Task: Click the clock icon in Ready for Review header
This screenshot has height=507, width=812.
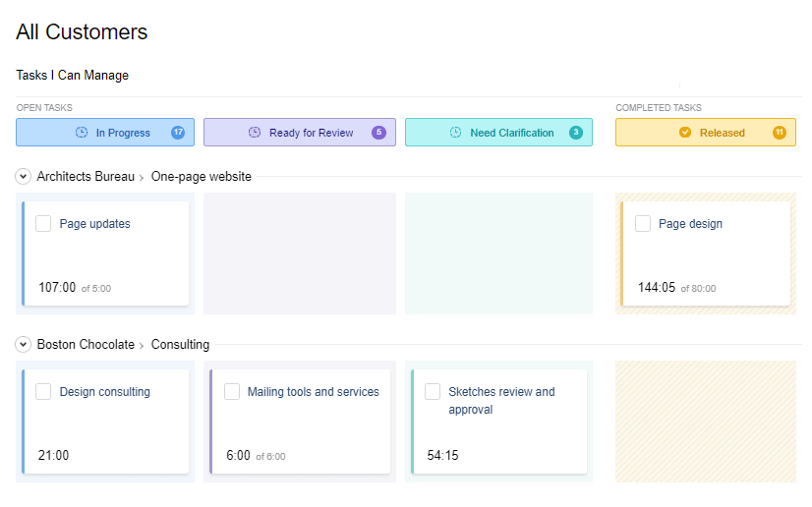Action: [x=255, y=133]
